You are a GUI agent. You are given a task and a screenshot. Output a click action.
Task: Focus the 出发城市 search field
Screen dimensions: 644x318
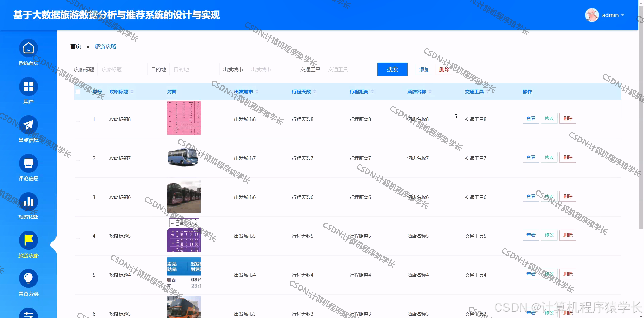click(272, 69)
